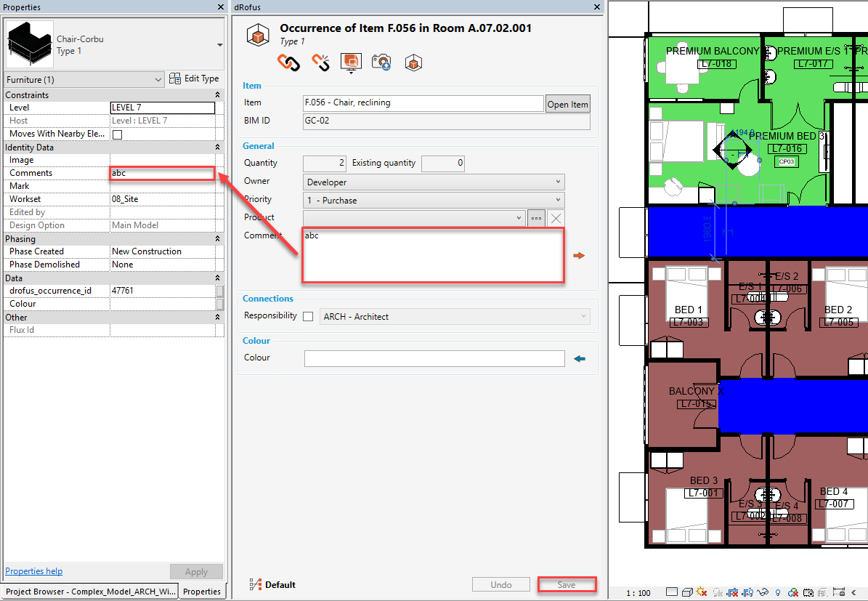Viewport: 868px width, 601px height.
Task: Open the Owner dropdown showing Developer
Action: click(x=434, y=182)
